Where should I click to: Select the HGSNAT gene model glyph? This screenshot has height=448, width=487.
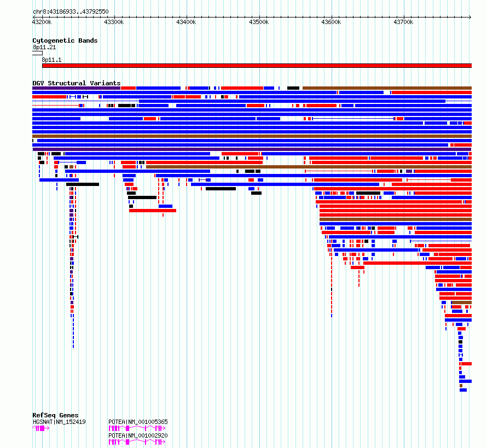coord(40,428)
